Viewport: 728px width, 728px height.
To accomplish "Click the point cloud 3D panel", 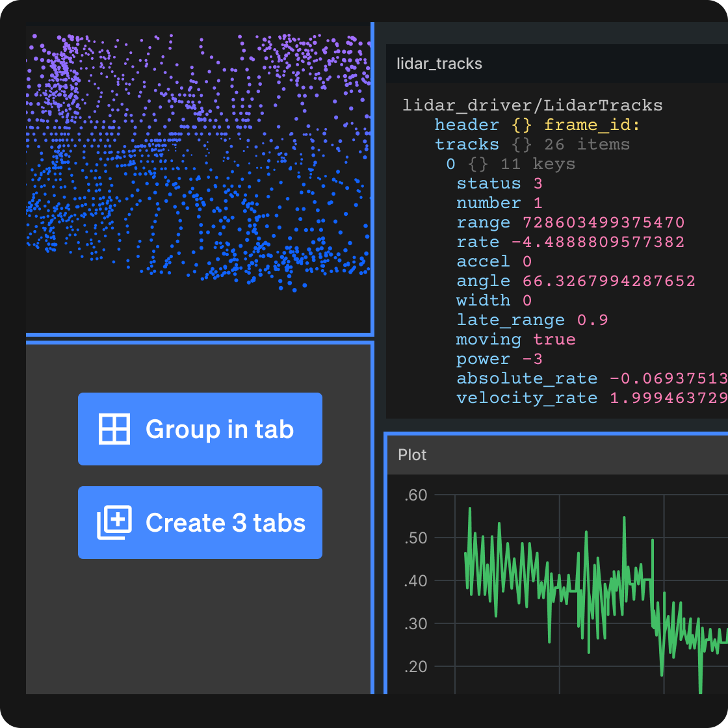I will point(198,179).
